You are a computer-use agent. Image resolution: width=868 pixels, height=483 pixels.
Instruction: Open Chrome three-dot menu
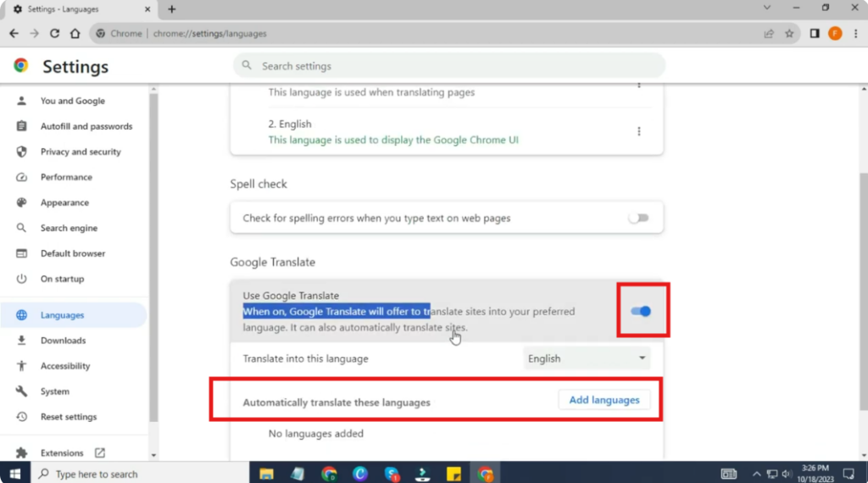pos(856,34)
